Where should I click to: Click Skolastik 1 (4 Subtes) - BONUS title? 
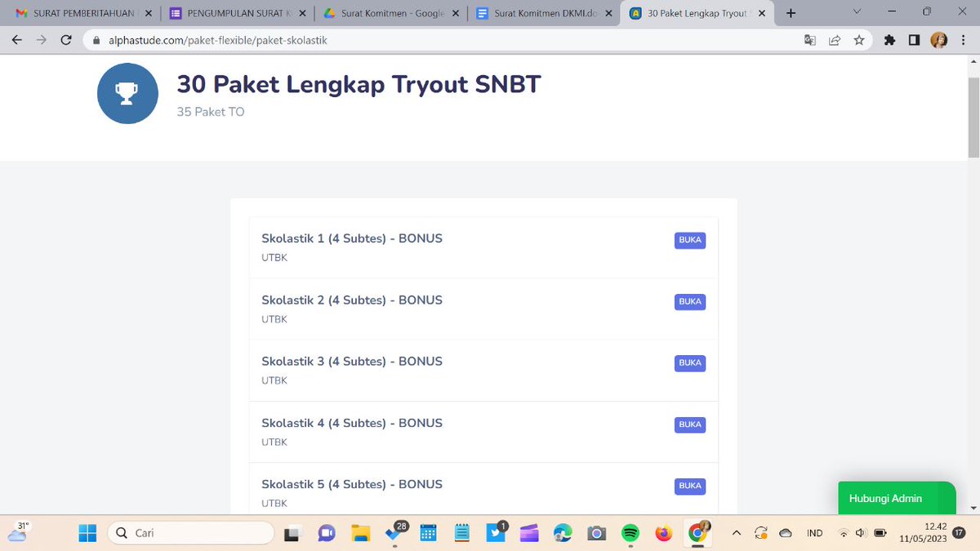click(x=352, y=238)
